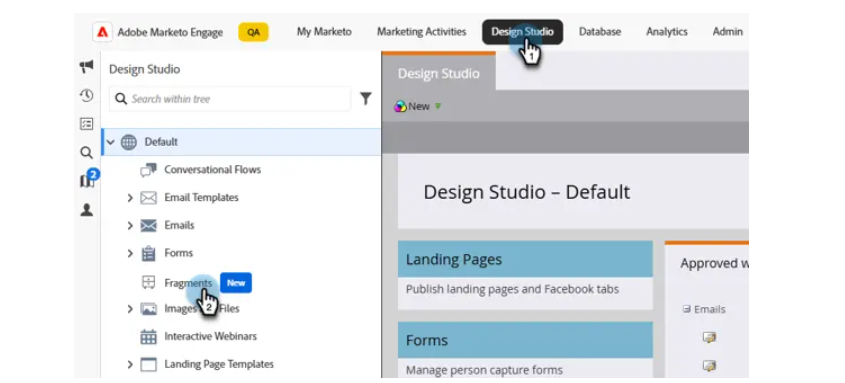Image resolution: width=845 pixels, height=383 pixels.
Task: Click the Adobe Marketo Engage title
Action: (x=170, y=32)
